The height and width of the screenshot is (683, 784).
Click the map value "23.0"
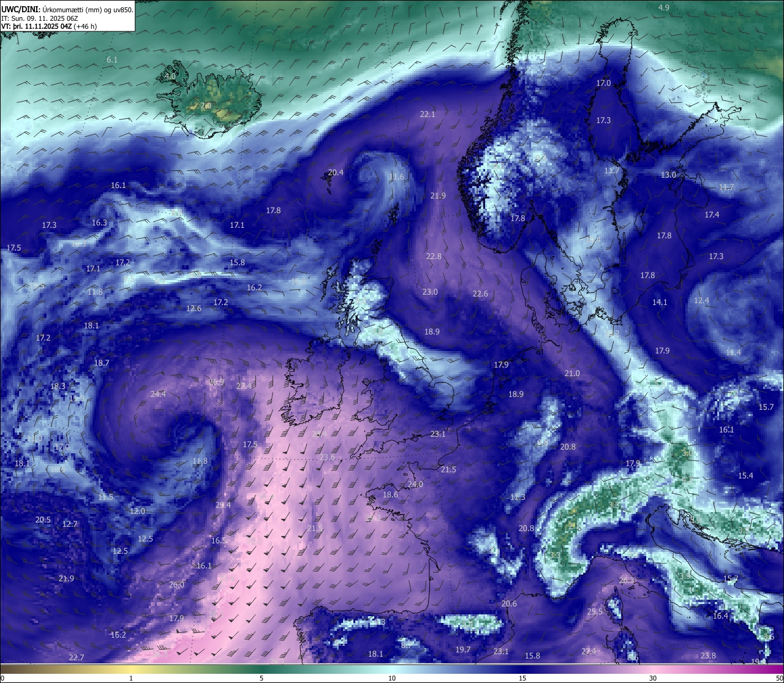click(x=430, y=292)
